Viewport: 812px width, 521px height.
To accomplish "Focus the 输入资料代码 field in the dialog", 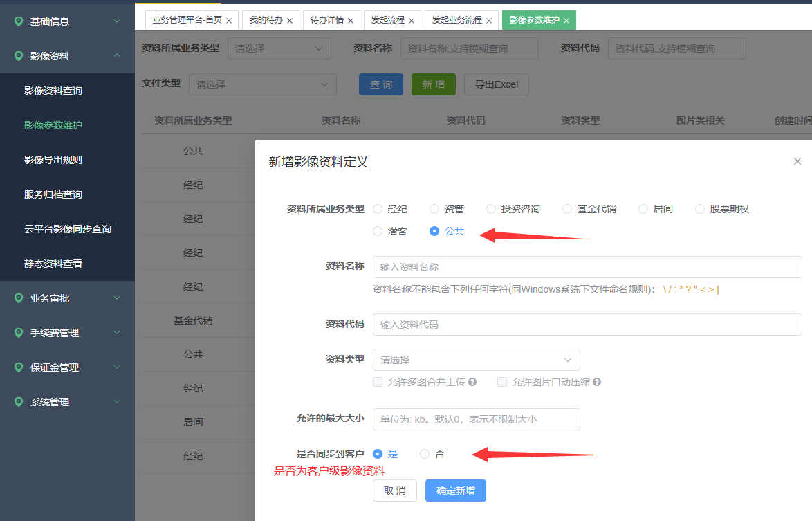I will pyautogui.click(x=587, y=325).
